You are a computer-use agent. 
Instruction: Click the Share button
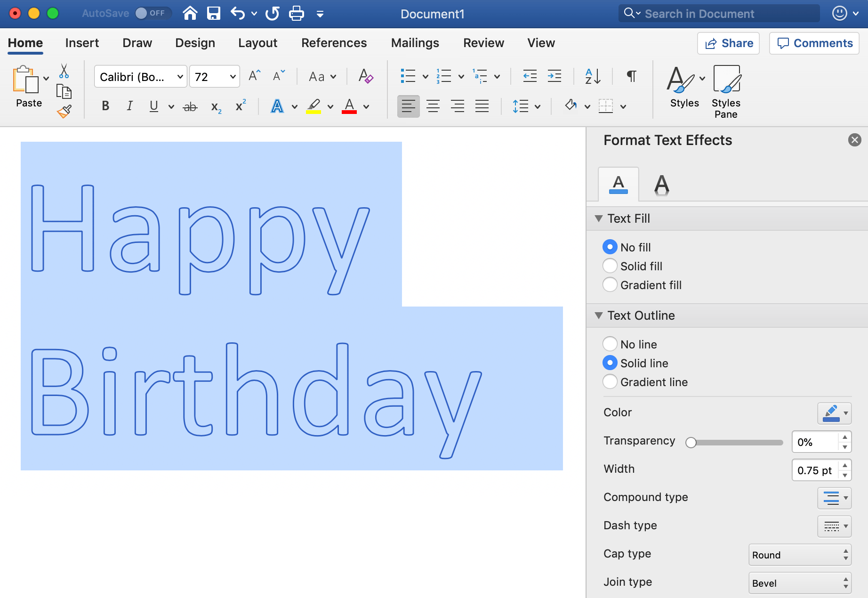(728, 43)
